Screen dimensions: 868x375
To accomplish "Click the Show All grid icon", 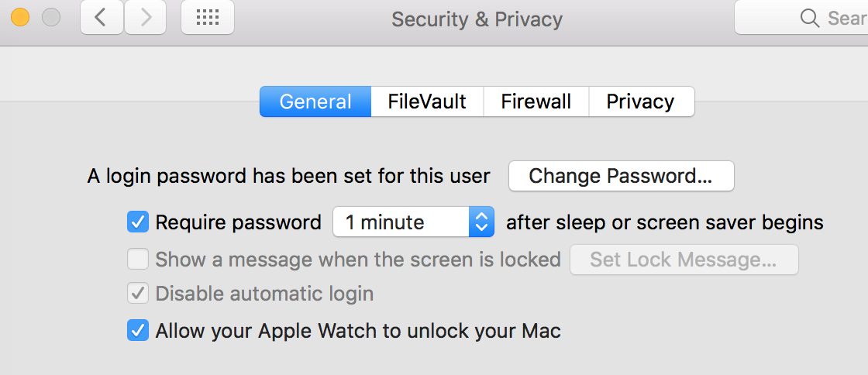I will tap(207, 18).
